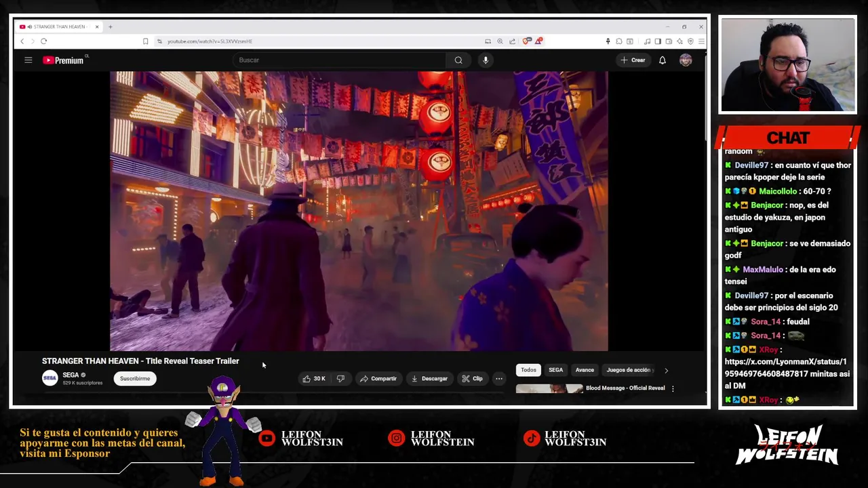This screenshot has height=488, width=868.
Task: Open the Crear create menu
Action: coord(633,60)
